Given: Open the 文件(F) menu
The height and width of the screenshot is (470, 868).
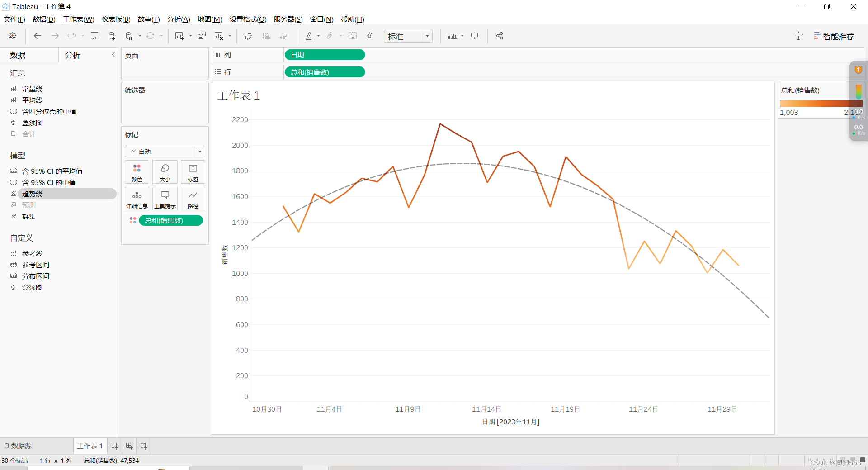Looking at the screenshot, I should 14,19.
